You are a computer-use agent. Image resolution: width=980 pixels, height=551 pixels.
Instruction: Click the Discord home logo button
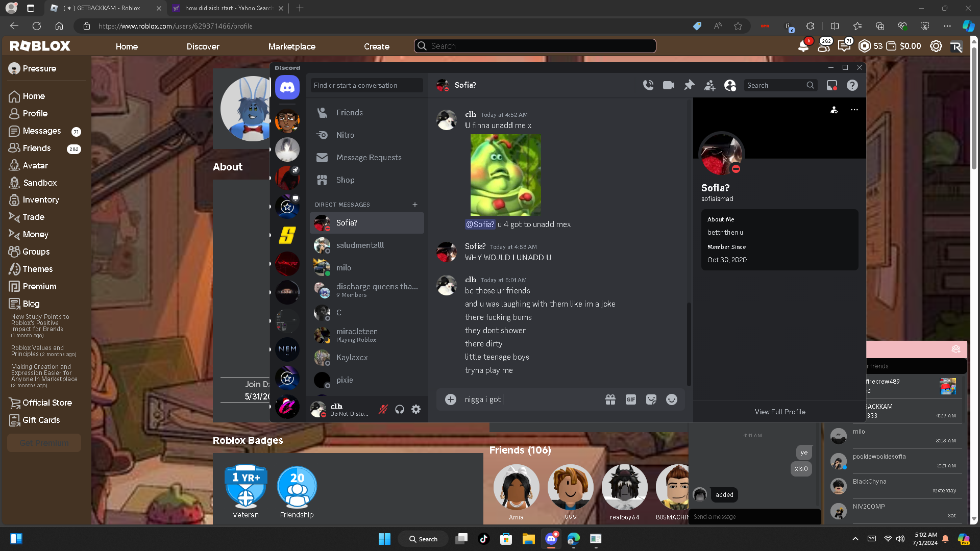pyautogui.click(x=287, y=88)
